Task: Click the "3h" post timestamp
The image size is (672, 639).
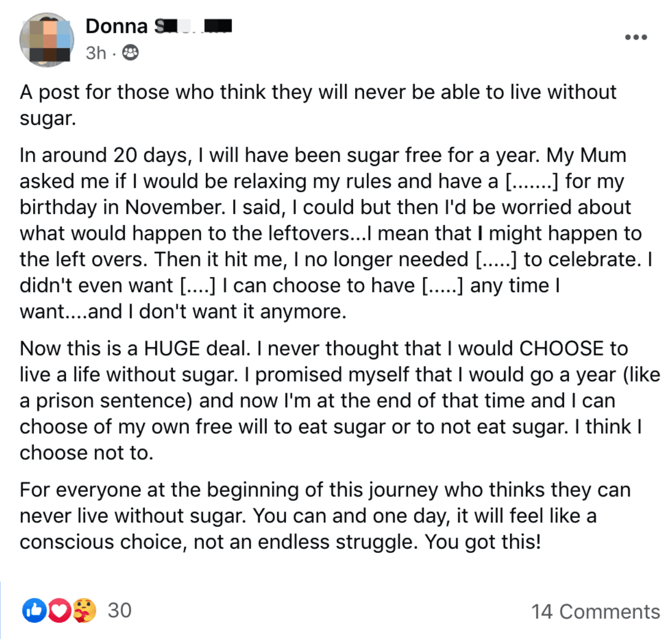Action: 96,53
